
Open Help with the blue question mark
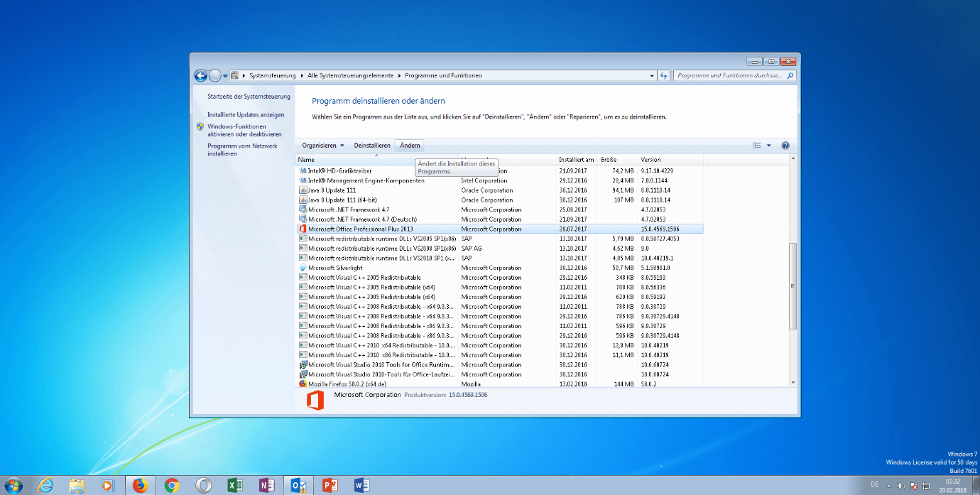point(785,145)
